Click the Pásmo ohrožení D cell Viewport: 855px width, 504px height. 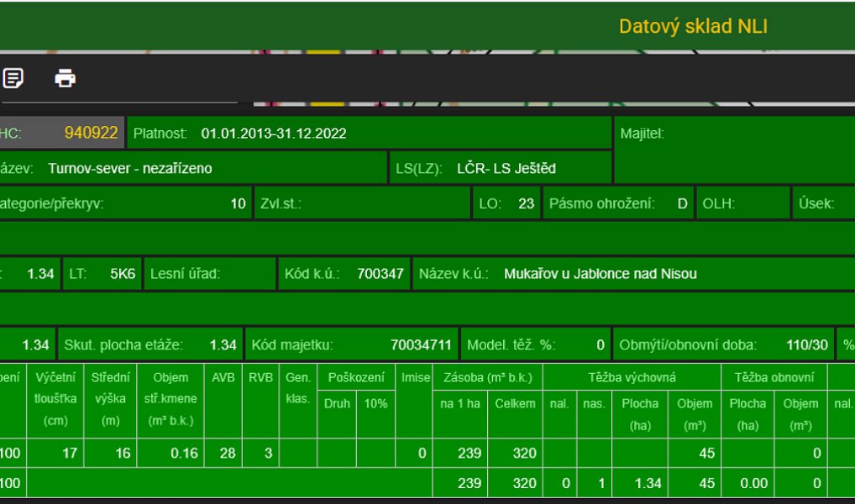coord(618,203)
